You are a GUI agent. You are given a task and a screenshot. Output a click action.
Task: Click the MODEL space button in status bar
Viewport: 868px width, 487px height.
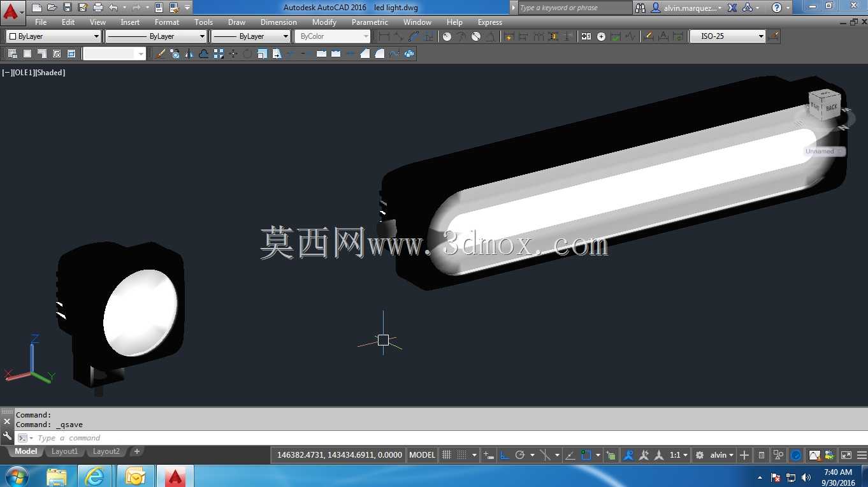(422, 455)
